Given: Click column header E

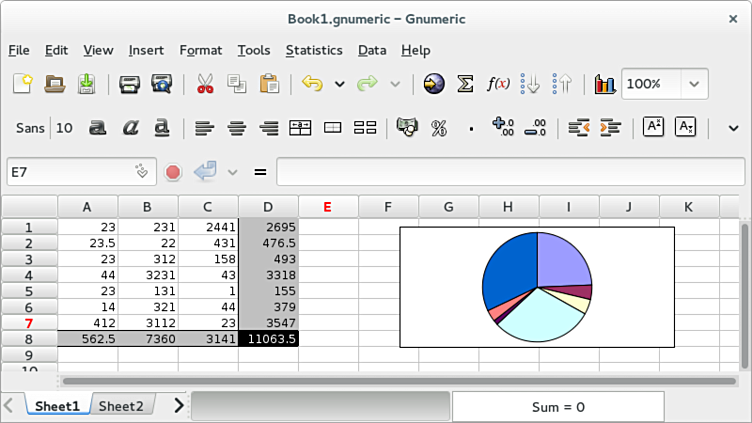Looking at the screenshot, I should click(328, 207).
